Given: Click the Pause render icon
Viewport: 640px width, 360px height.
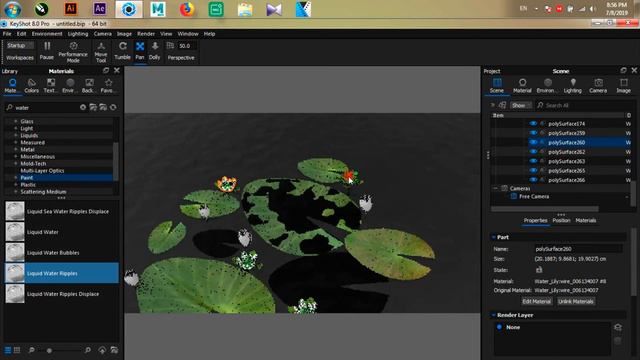Looking at the screenshot, I should (47, 46).
